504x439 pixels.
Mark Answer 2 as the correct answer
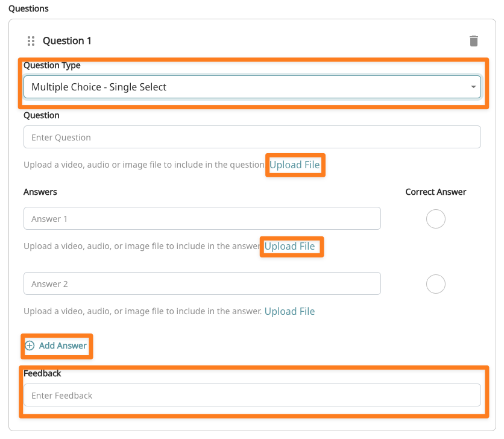coord(435,283)
